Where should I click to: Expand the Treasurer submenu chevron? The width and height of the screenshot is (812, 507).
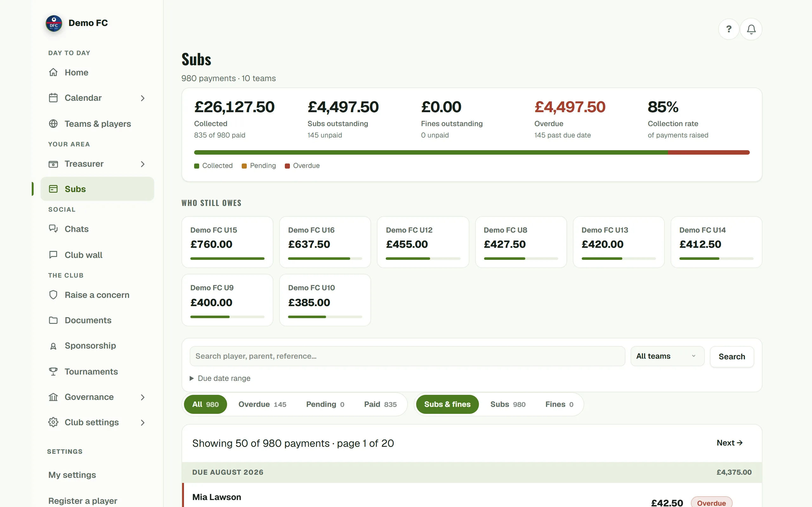[143, 164]
